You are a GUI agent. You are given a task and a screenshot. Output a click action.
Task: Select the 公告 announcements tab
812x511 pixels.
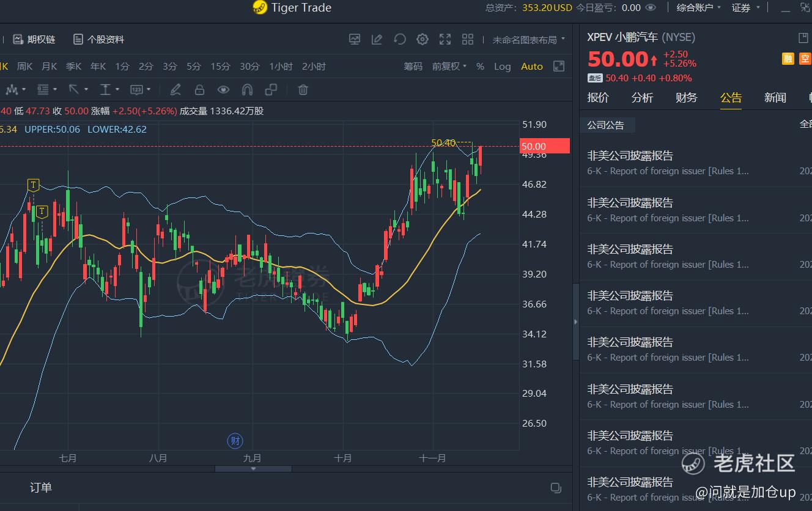click(x=731, y=98)
